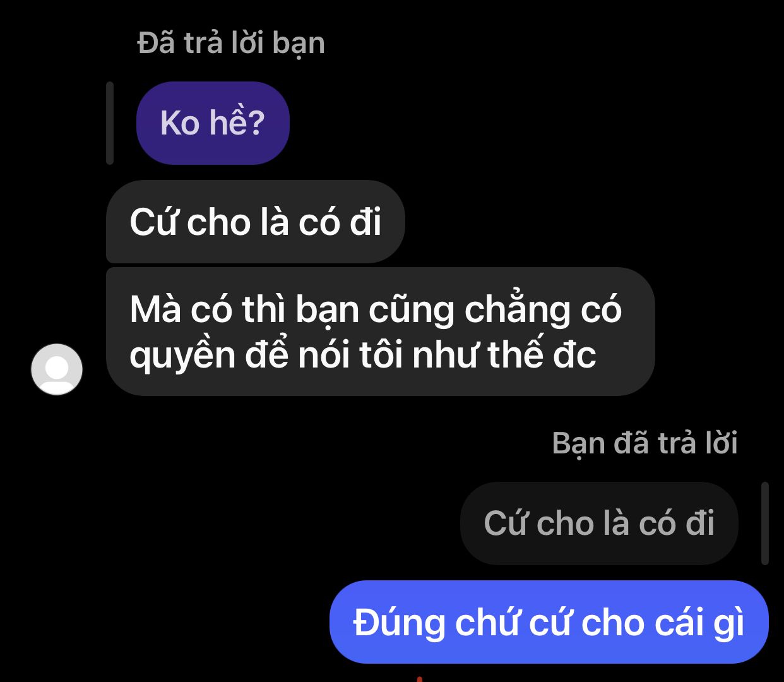Tap the quoted purple 'Ko hề?' bubble
Viewport: 784px width, 682px height.
click(213, 123)
